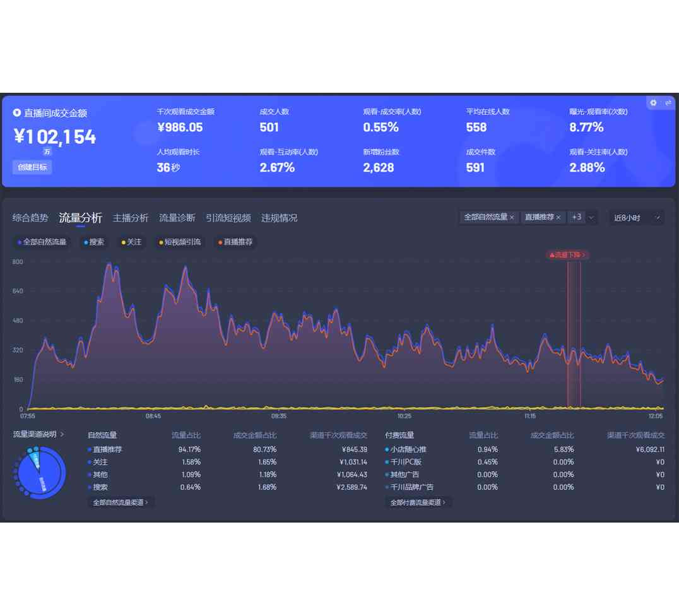Viewport: 679px width, 616px height.
Task: Remove the 直播推荐 filter tag
Action: coord(558,217)
